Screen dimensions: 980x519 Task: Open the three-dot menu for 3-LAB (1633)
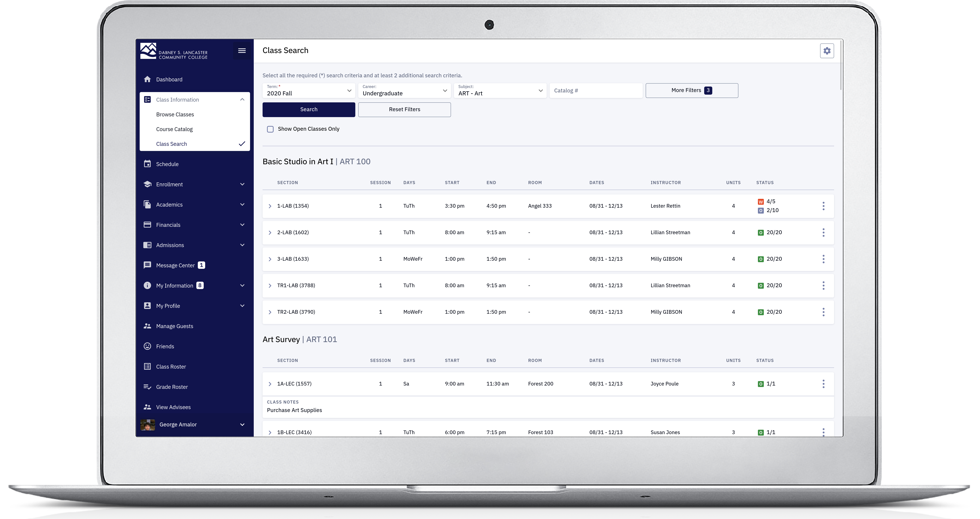point(823,259)
